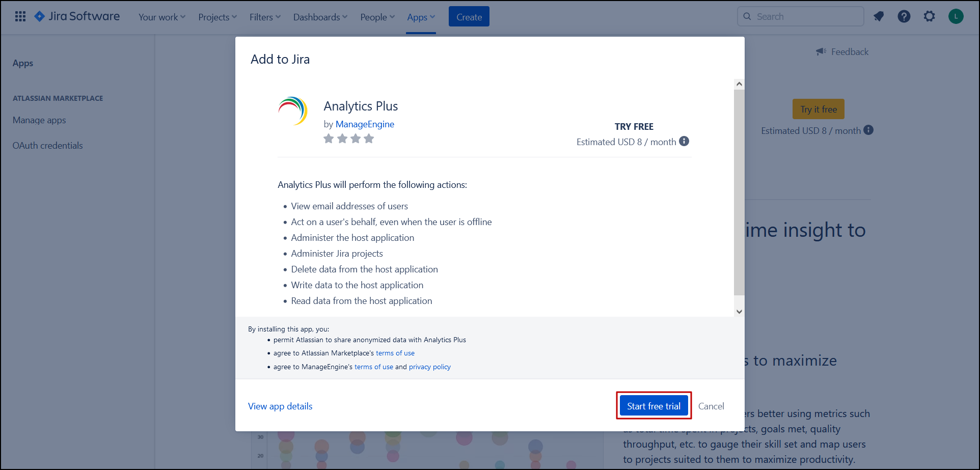Screen dimensions: 980x470
Task: Click the Jira Software logo
Action: pyautogui.click(x=77, y=17)
